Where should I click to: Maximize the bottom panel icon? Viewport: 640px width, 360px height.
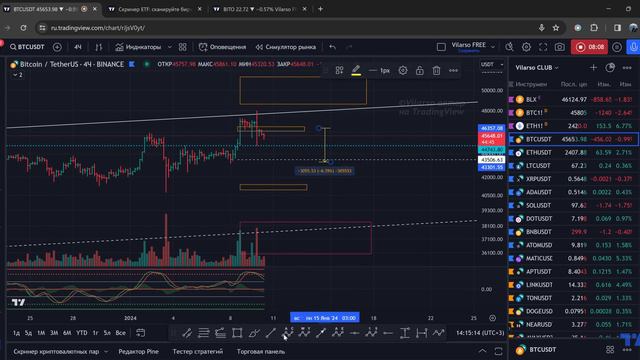(x=498, y=351)
